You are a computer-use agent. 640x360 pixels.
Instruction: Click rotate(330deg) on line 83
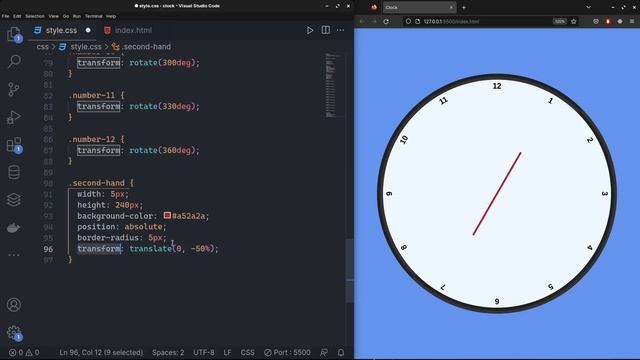tap(164, 107)
